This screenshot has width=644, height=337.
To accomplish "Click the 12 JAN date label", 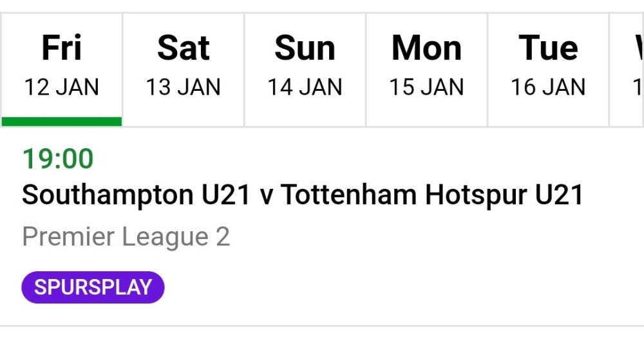I will click(62, 87).
